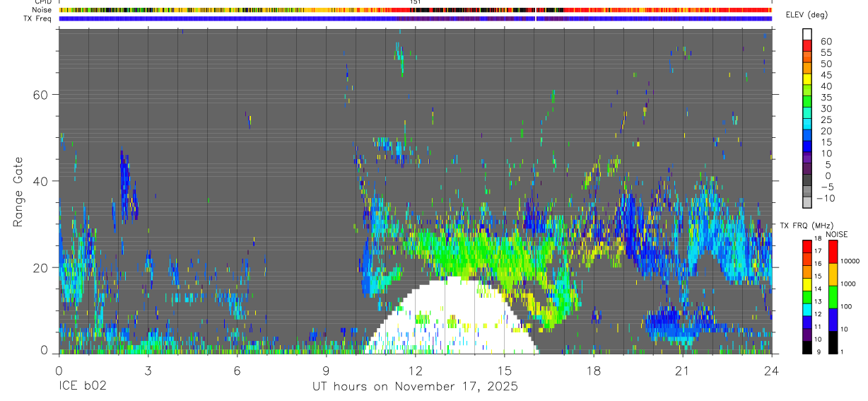
Task: Pick the green segment of NOISE colorbar
Action: click(832, 297)
